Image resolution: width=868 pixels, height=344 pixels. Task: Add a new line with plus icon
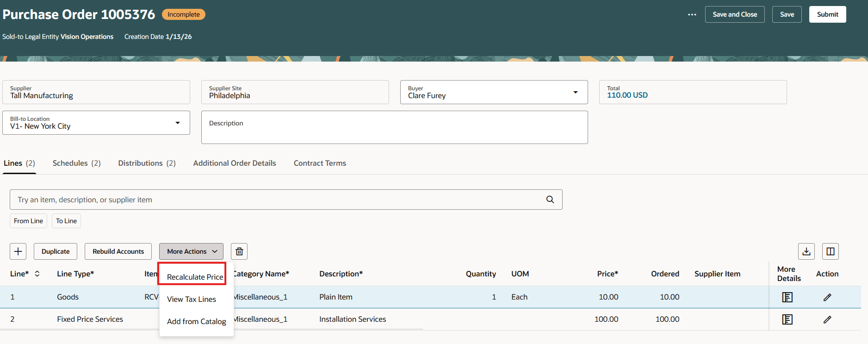click(x=18, y=251)
